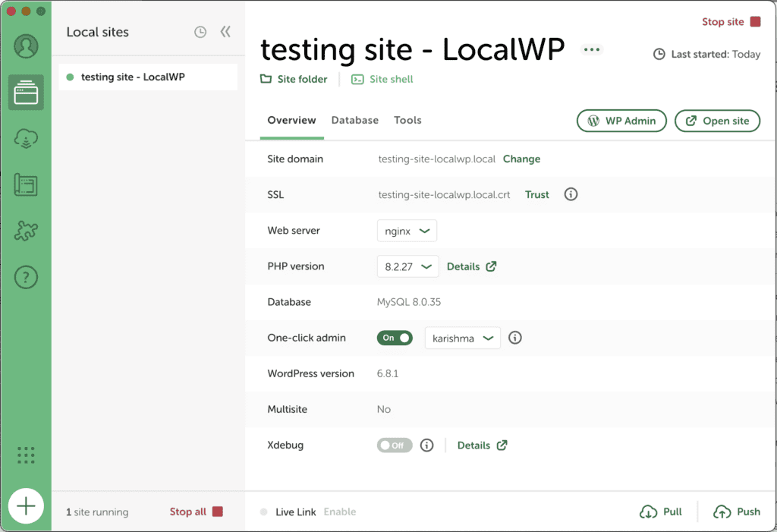Select the Local sites sidebar icon
777x532 pixels.
[x=26, y=93]
